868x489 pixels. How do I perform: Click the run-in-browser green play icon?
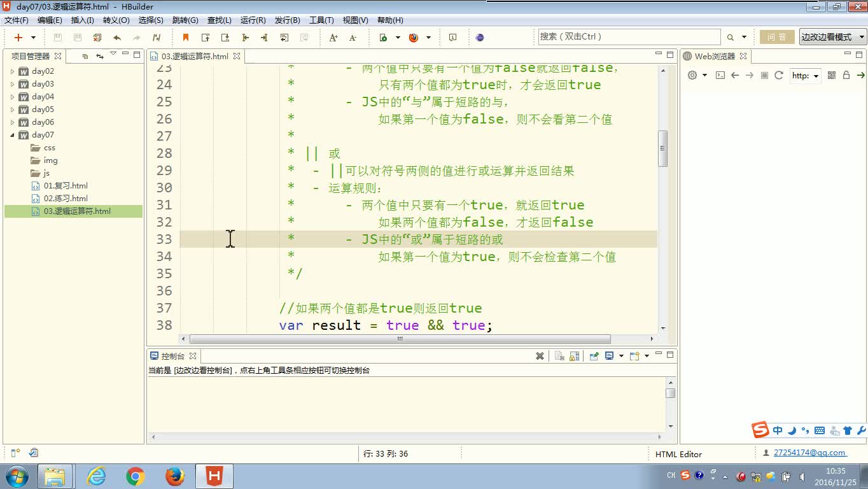tap(383, 38)
